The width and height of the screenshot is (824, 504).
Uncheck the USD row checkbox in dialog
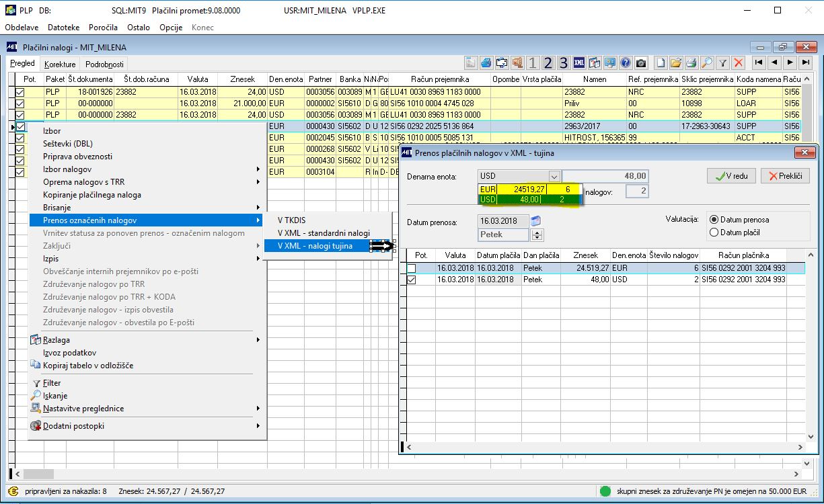click(x=411, y=280)
